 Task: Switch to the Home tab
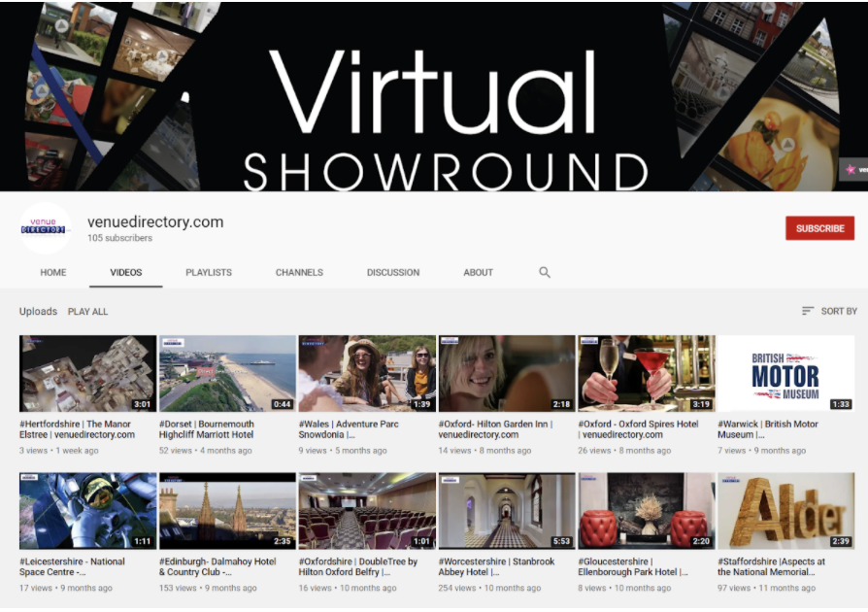click(53, 273)
